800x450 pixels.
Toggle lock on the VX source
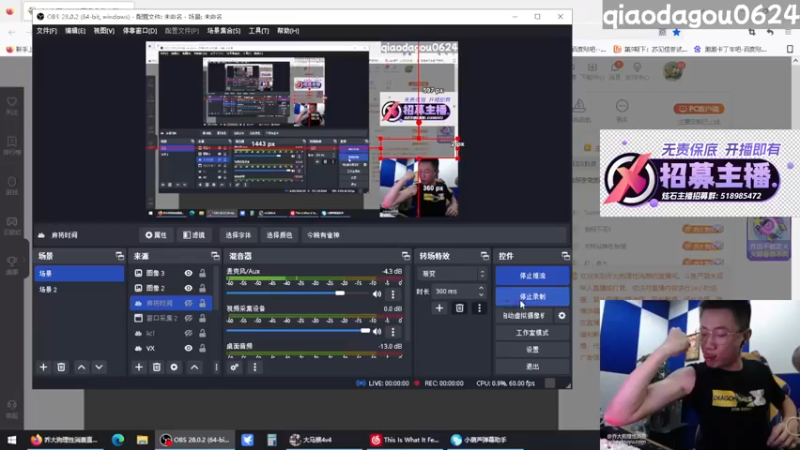pyautogui.click(x=203, y=348)
